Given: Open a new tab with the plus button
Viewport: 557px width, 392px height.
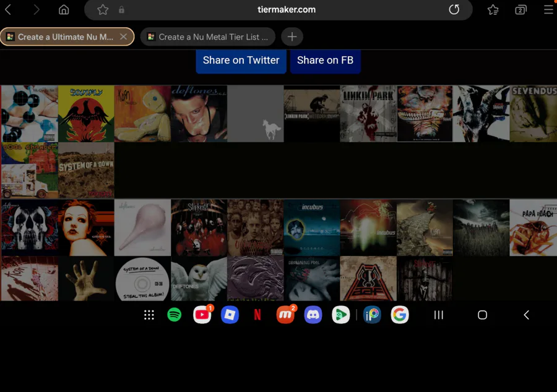Looking at the screenshot, I should click(x=292, y=37).
